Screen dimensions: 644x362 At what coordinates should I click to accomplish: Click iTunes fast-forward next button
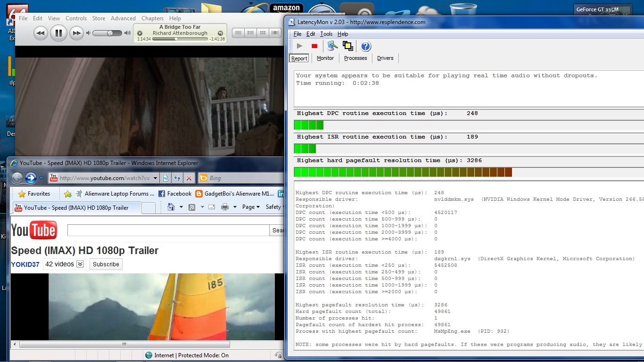pyautogui.click(x=76, y=33)
